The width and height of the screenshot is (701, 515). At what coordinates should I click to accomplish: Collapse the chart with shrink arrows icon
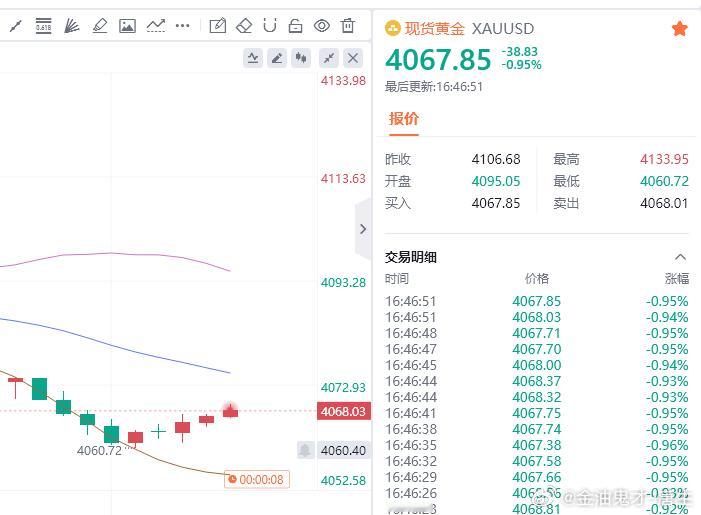coord(329,58)
